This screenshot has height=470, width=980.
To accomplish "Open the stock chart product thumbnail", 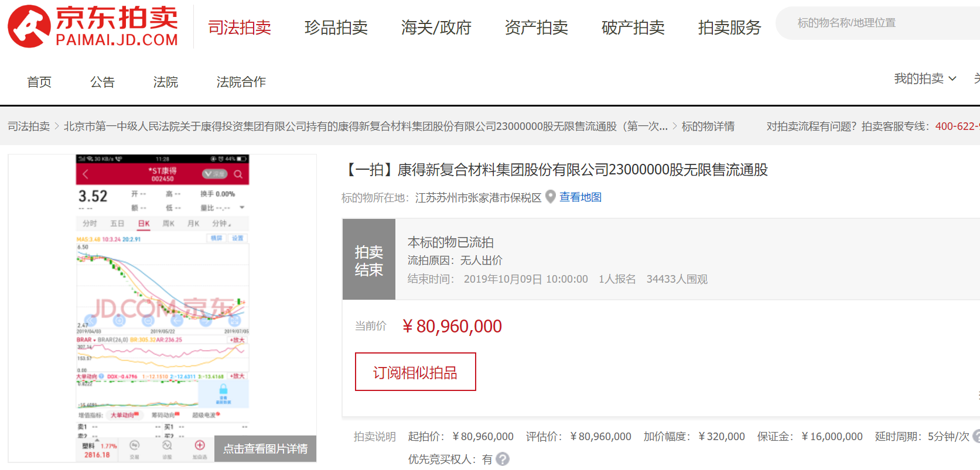I will tap(162, 308).
